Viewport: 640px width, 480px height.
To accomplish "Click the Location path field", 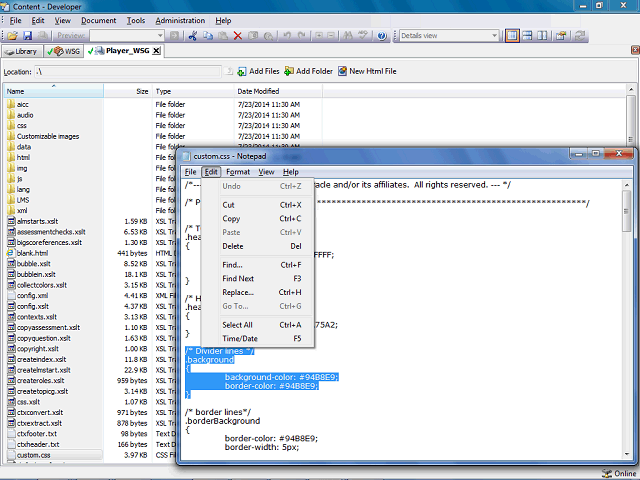I will 128,71.
